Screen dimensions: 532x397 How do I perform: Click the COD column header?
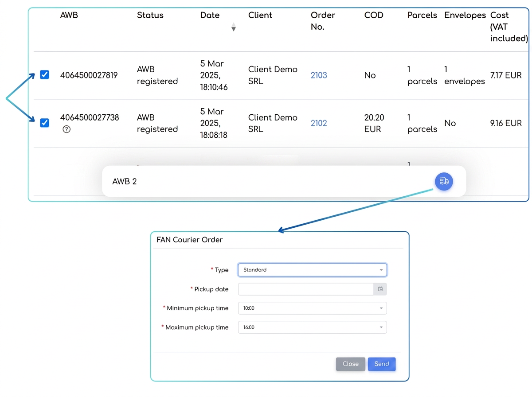click(374, 16)
